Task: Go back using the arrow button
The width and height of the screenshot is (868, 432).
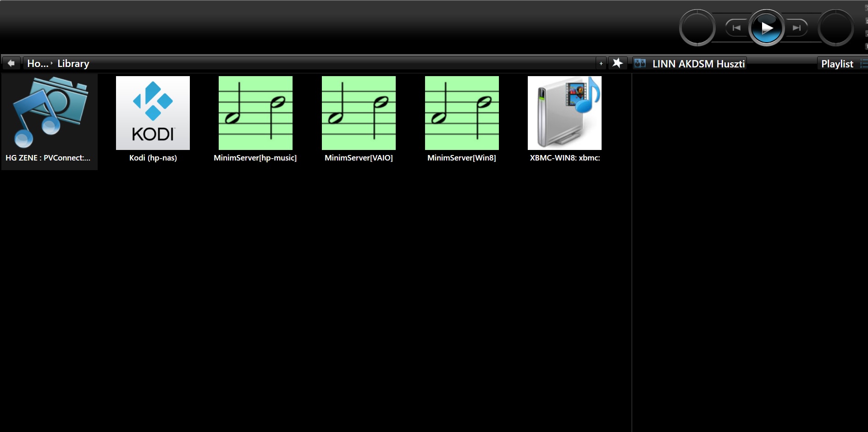Action: [11, 63]
